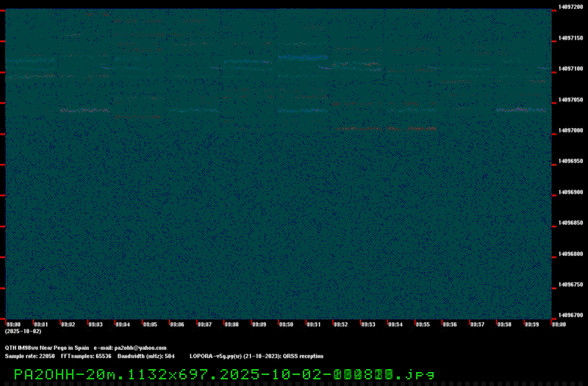Pick the 14097050 frequency tick label
Image resolution: width=588 pixels, height=386 pixels.
tap(571, 99)
